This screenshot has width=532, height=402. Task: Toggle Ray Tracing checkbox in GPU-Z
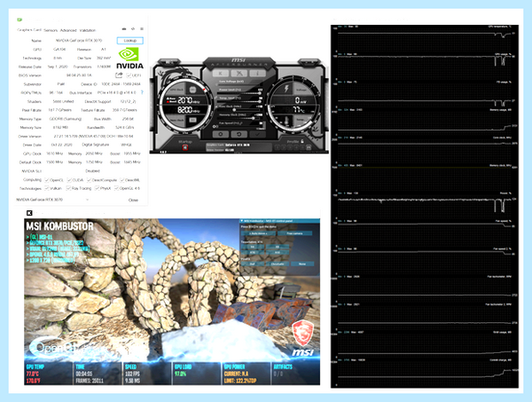point(68,188)
